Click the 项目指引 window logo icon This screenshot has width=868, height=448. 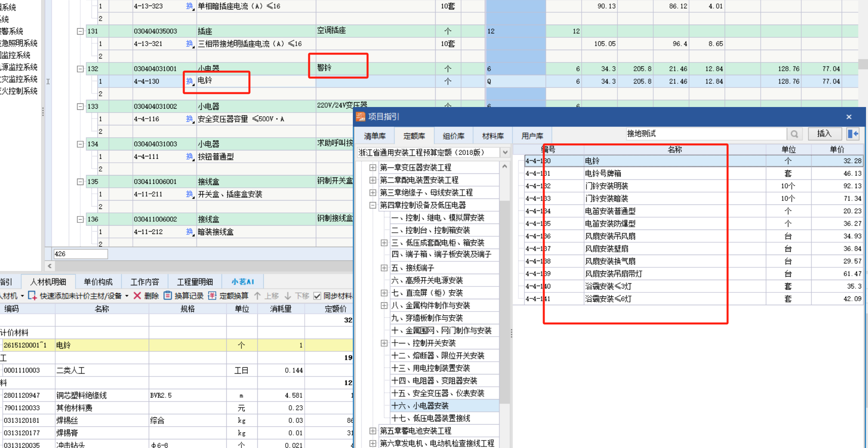click(x=360, y=117)
